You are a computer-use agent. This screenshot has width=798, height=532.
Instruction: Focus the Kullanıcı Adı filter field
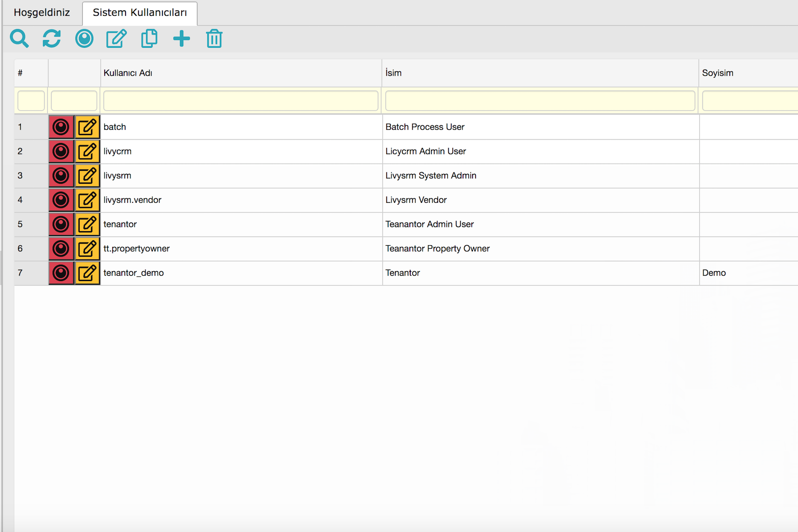coord(241,101)
